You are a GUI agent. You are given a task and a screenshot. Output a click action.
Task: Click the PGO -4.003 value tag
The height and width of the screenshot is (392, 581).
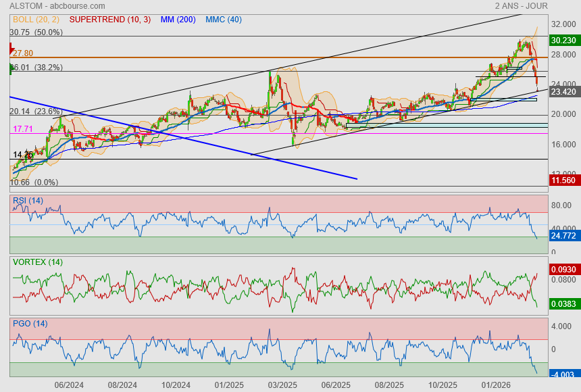click(x=563, y=374)
